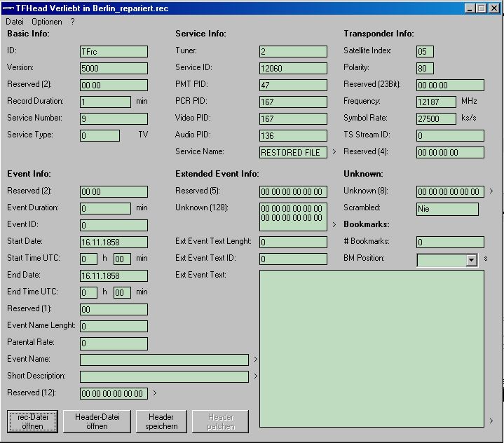Click the rec-Datei öffnen button
This screenshot has height=443, width=504.
[32, 421]
